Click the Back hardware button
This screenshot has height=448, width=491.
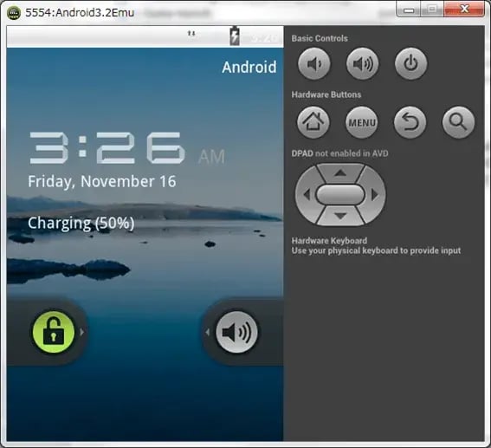click(410, 122)
